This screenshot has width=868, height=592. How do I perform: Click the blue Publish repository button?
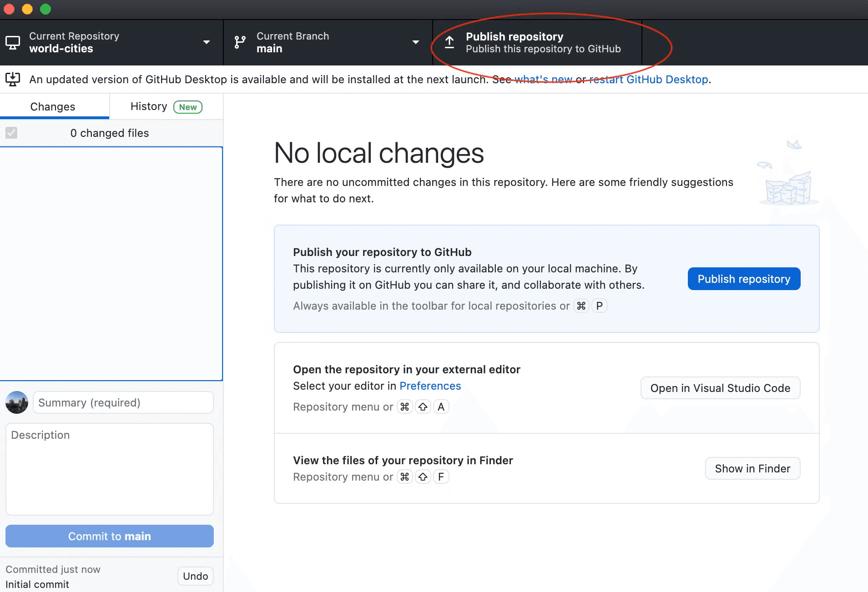tap(744, 279)
